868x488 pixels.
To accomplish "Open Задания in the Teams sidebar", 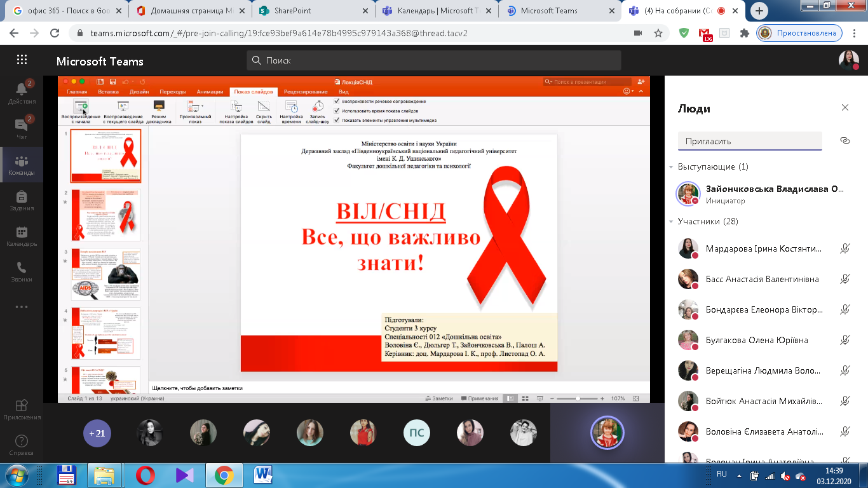I will [x=22, y=200].
